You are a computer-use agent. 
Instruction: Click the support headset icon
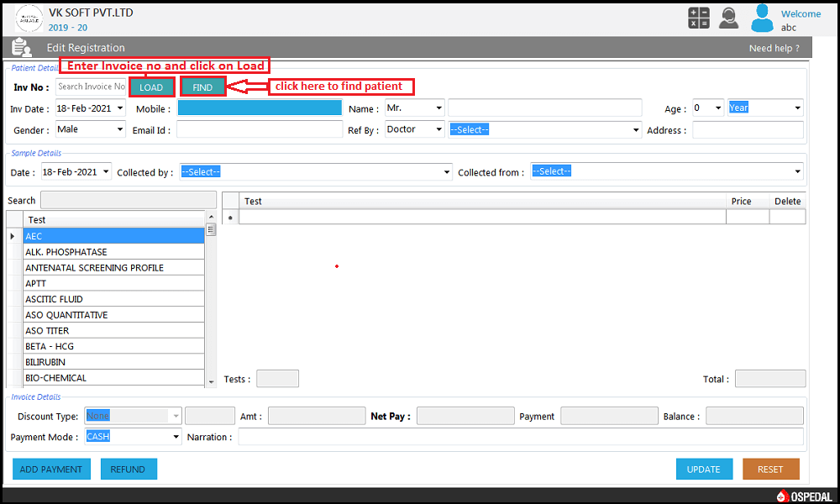[x=728, y=18]
